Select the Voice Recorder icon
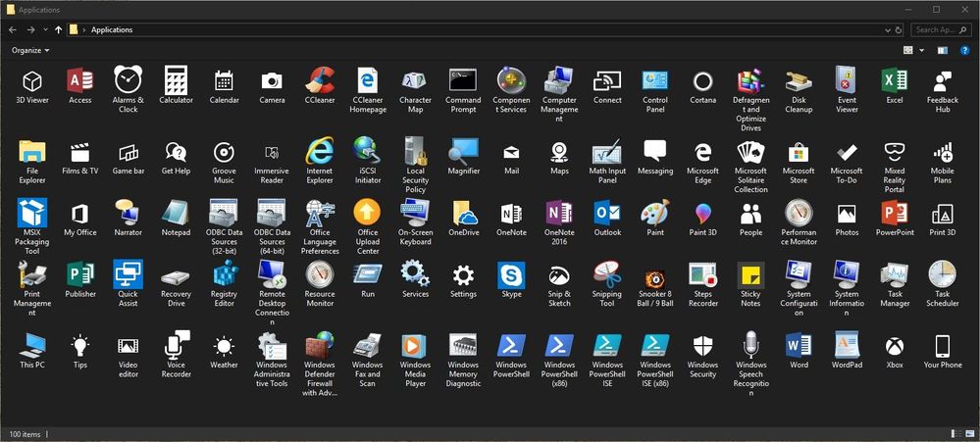 [176, 345]
